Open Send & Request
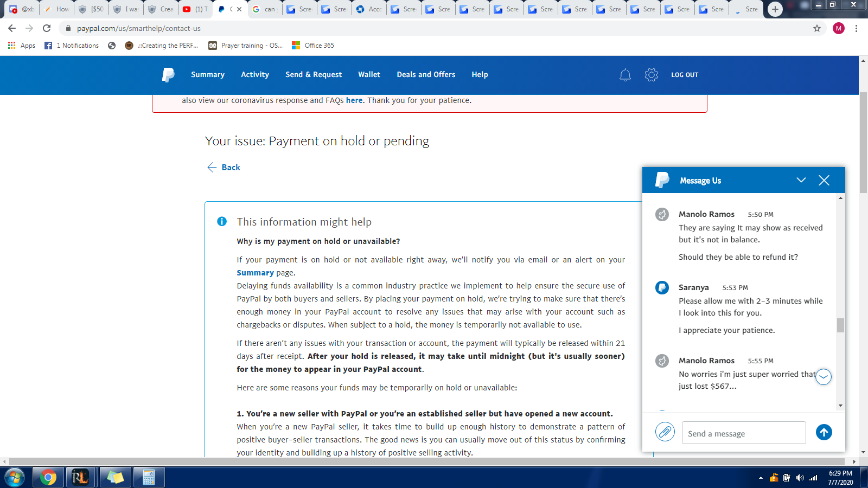The image size is (868, 488). click(x=314, y=75)
